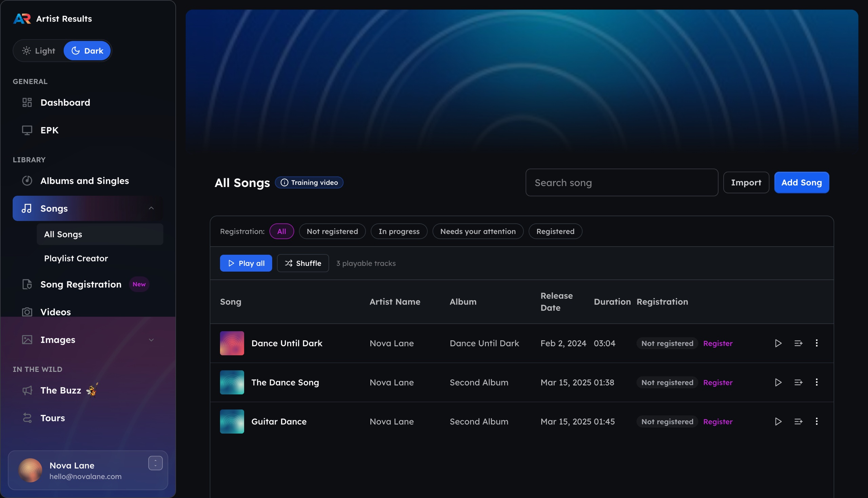This screenshot has height=498, width=868.
Task: Add Dance Until Dark to the queue
Action: 798,343
